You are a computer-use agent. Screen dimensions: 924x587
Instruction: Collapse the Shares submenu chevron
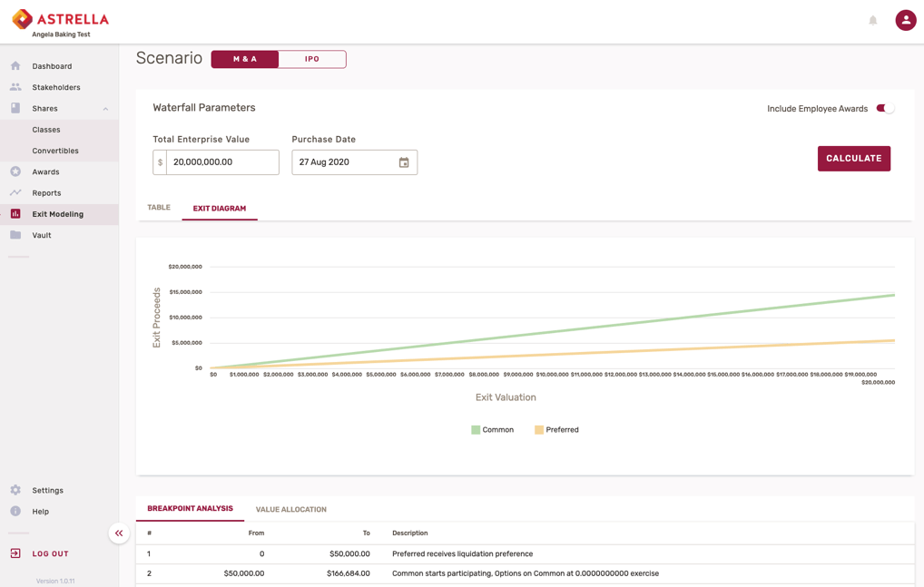point(105,109)
